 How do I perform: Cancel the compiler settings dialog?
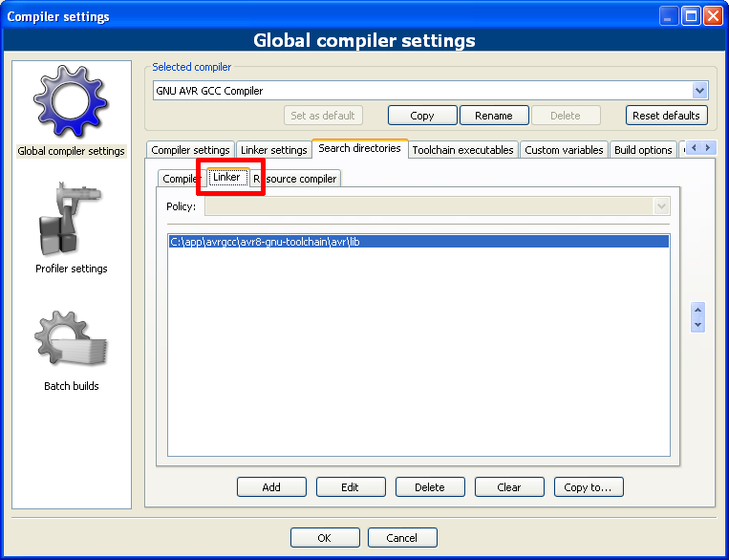(402, 538)
